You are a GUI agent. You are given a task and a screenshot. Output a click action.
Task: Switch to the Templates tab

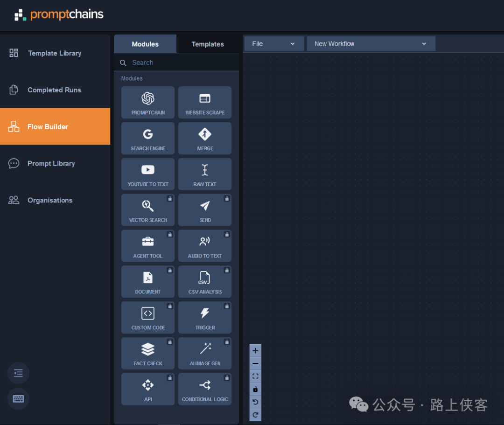pyautogui.click(x=208, y=44)
